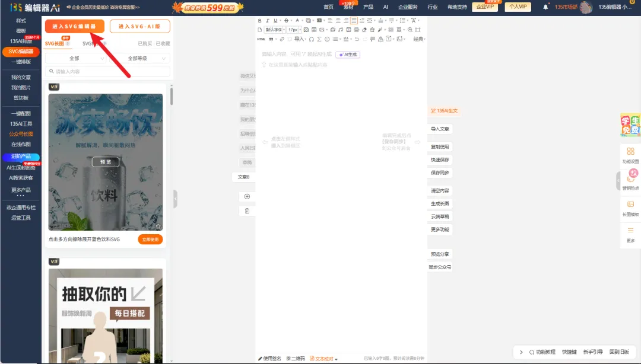
Task: Open 文本校对 at the editor bottom
Action: [x=324, y=359]
